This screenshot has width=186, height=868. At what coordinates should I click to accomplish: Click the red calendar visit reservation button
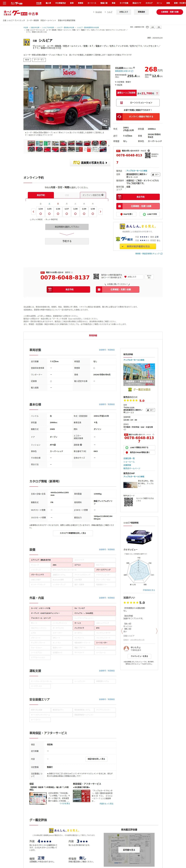pyautogui.click(x=138, y=197)
